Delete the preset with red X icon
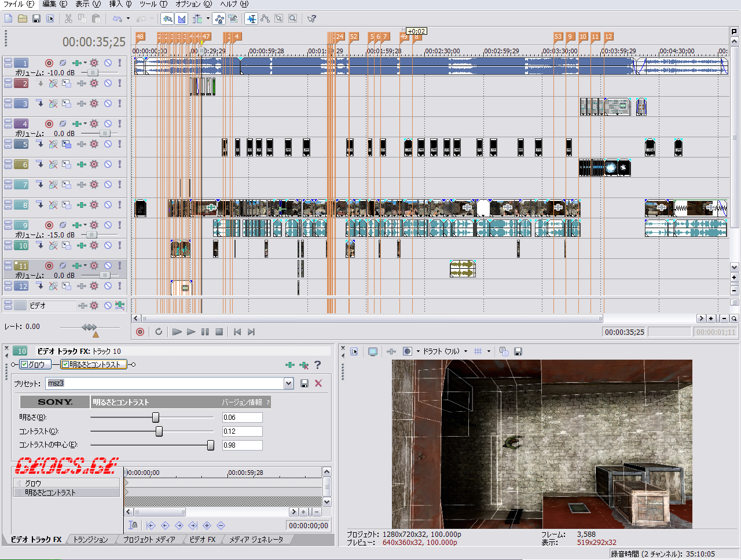Screen dimensions: 741x560 click(x=318, y=383)
